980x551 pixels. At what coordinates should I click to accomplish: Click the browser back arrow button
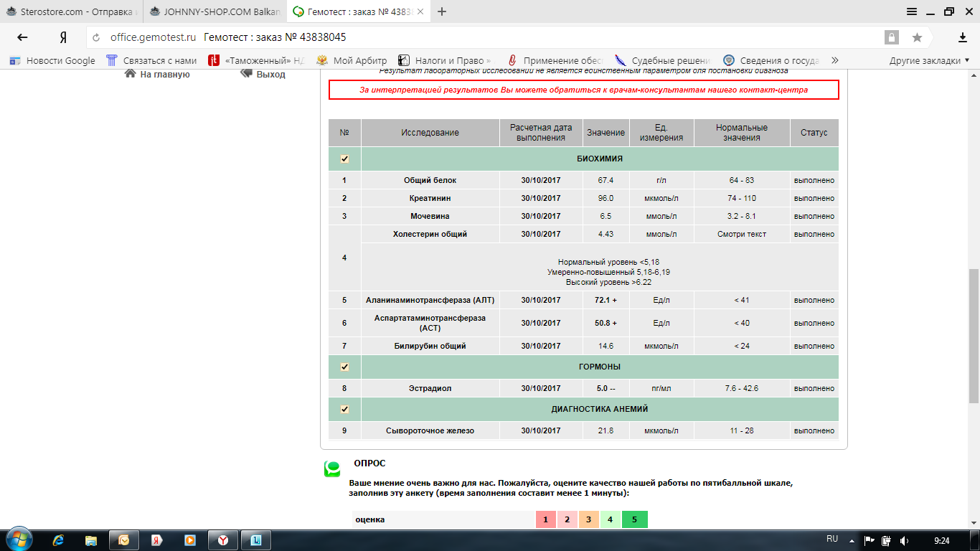click(22, 37)
